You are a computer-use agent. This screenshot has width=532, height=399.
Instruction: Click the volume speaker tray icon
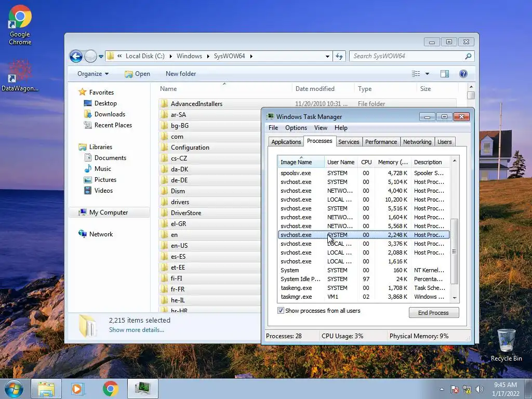point(480,389)
